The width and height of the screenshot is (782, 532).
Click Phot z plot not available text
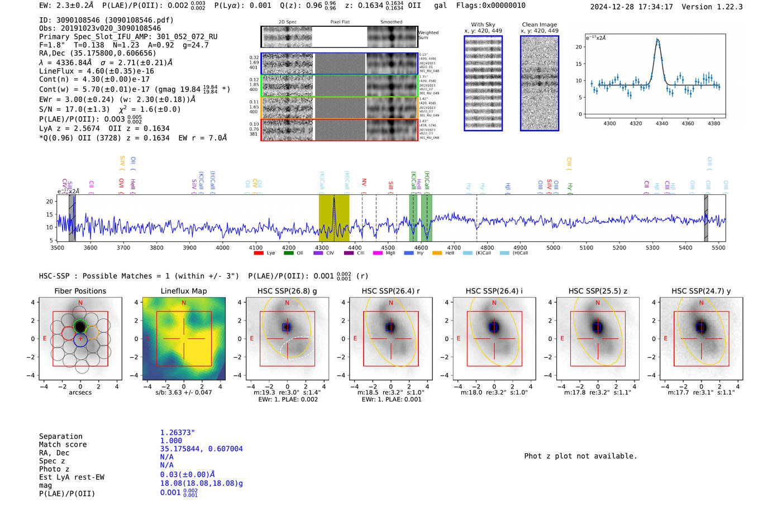pyautogui.click(x=580, y=456)
